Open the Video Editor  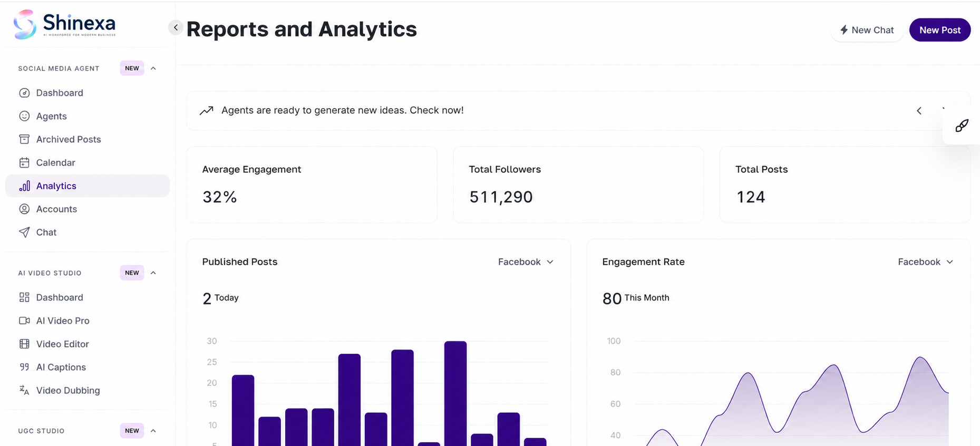point(88,344)
